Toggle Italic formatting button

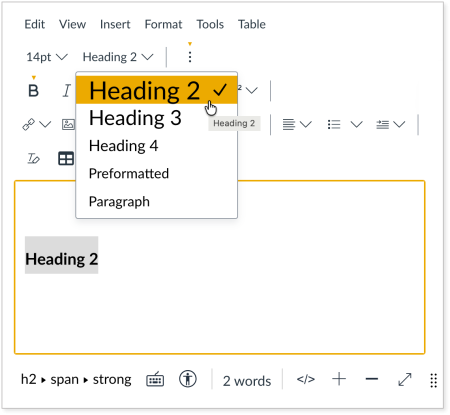(66, 90)
